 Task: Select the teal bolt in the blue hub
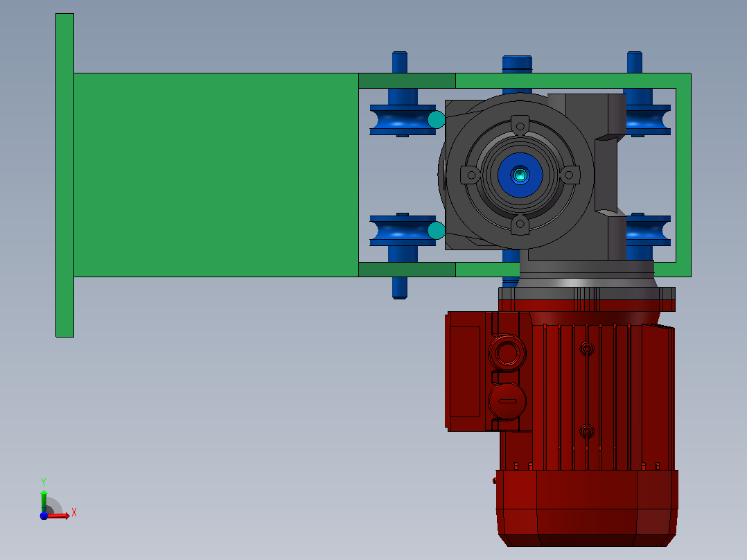[520, 175]
